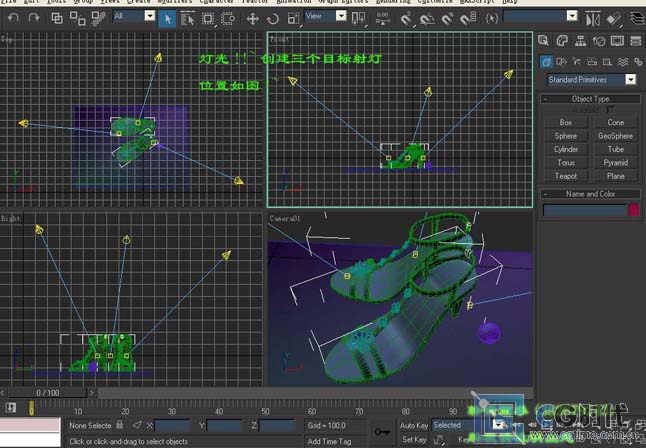Click the Teapot primitive button
The image size is (646, 448).
[x=566, y=176]
